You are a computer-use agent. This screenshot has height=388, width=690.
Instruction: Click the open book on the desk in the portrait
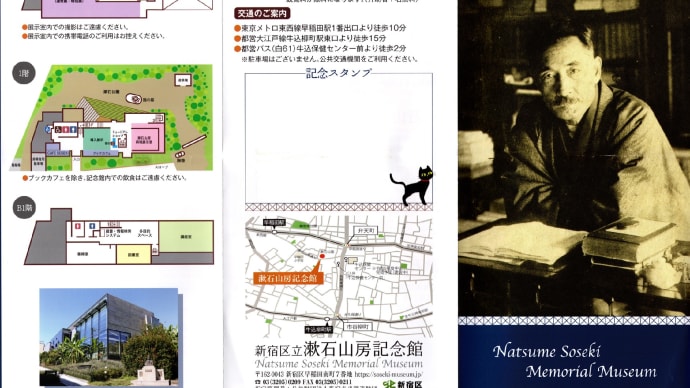pyautogui.click(x=523, y=244)
